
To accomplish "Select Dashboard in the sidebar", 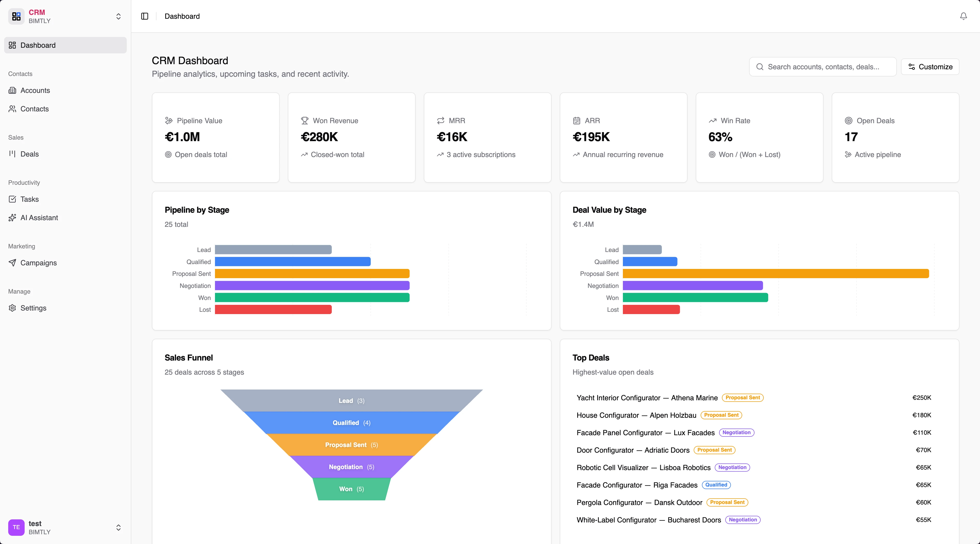I will point(38,45).
